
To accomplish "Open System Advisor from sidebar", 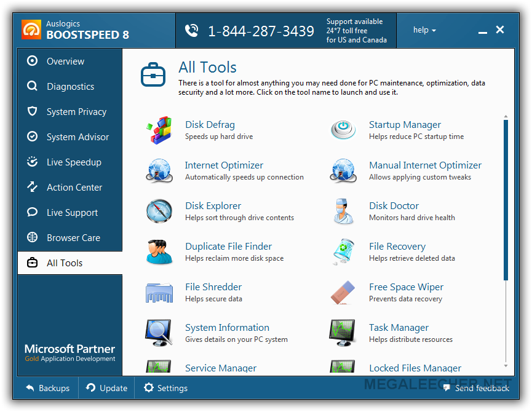I will pyautogui.click(x=70, y=137).
